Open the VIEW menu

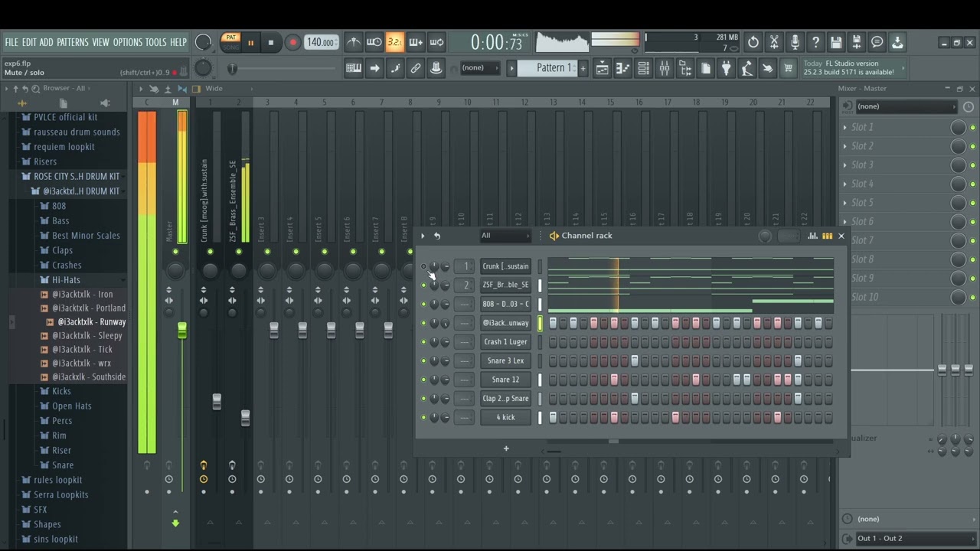(101, 42)
